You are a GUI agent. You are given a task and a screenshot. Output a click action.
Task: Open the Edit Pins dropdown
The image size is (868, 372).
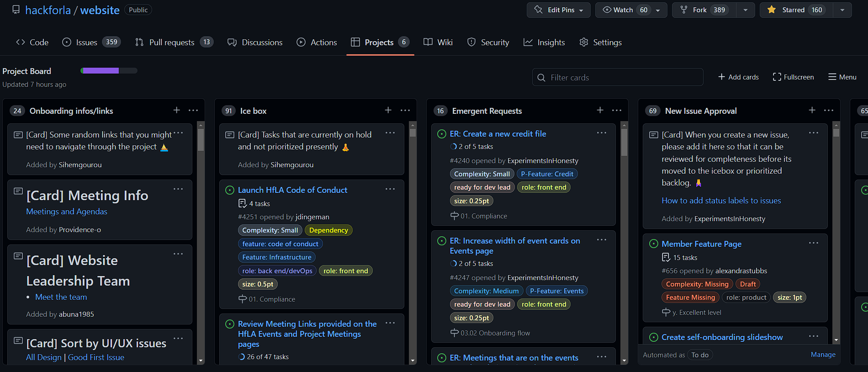click(559, 10)
